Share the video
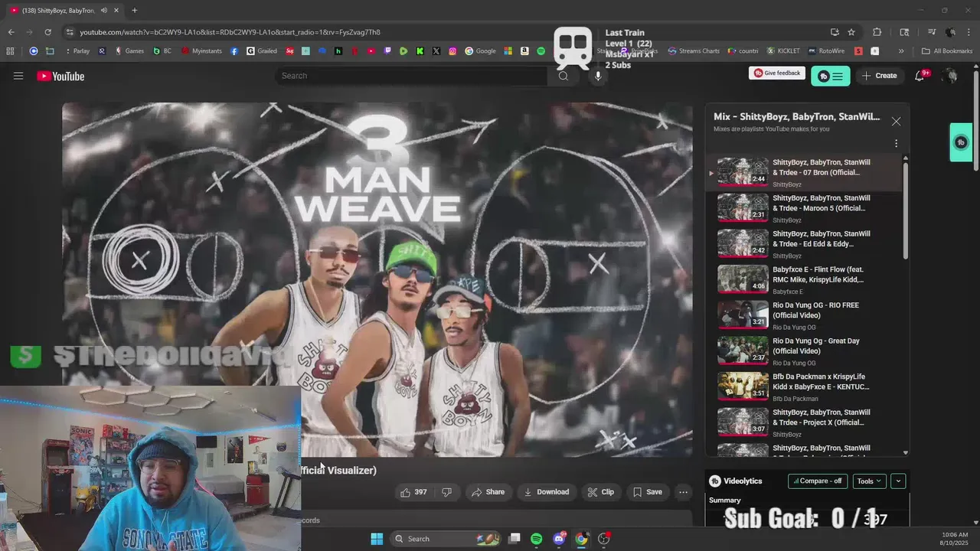 (488, 492)
